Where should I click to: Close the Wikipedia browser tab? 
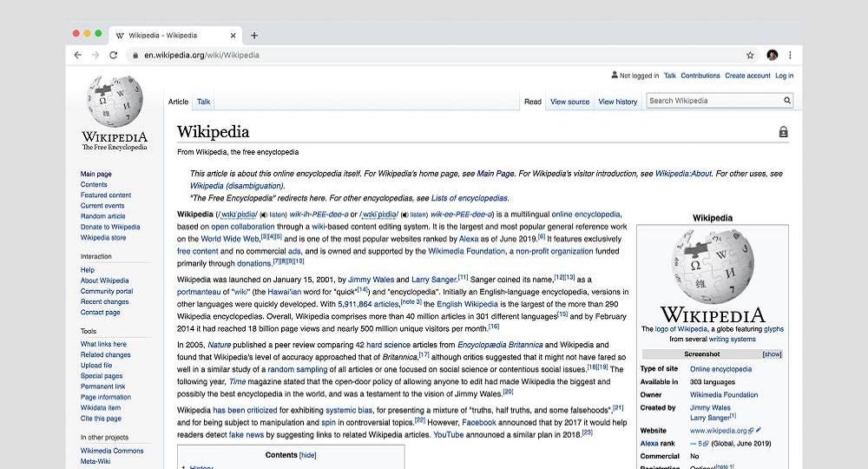233,36
